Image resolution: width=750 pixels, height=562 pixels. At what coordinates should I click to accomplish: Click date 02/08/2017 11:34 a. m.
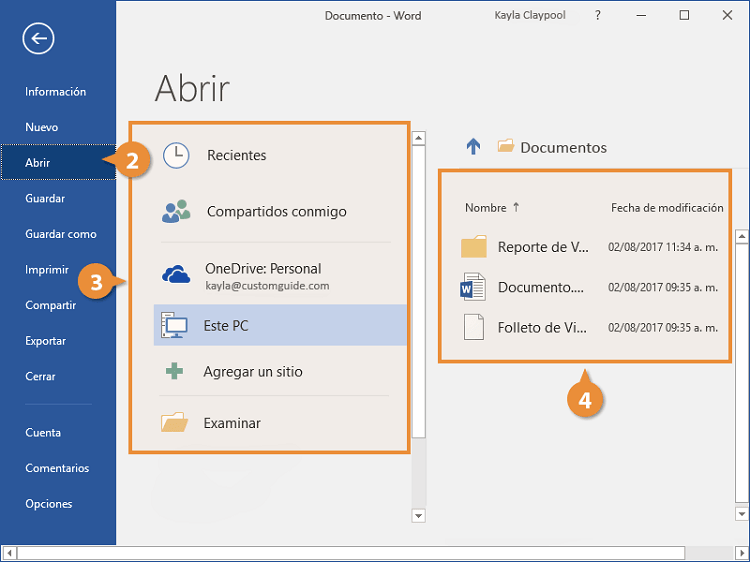tap(663, 247)
